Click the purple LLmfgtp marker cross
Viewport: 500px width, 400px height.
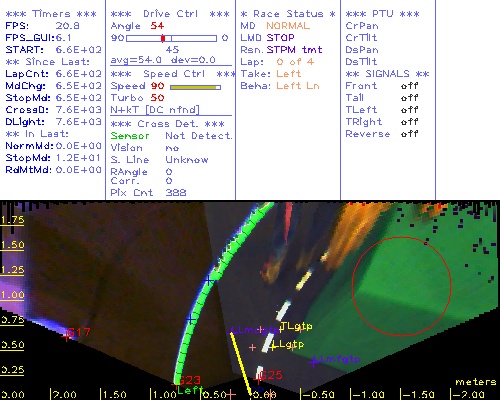pos(314,361)
